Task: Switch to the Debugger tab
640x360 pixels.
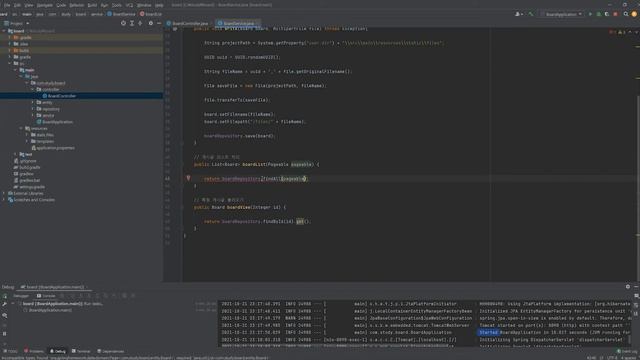Action: pyautogui.click(x=21, y=296)
